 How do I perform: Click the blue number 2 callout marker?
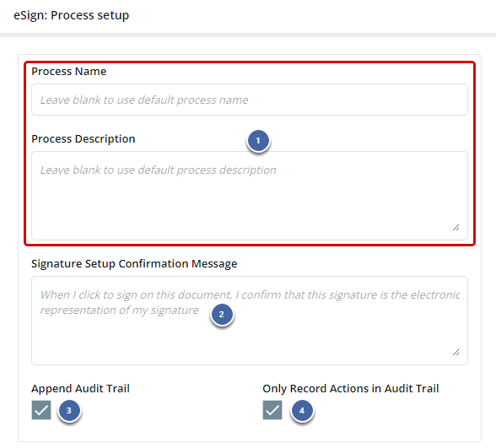222,314
